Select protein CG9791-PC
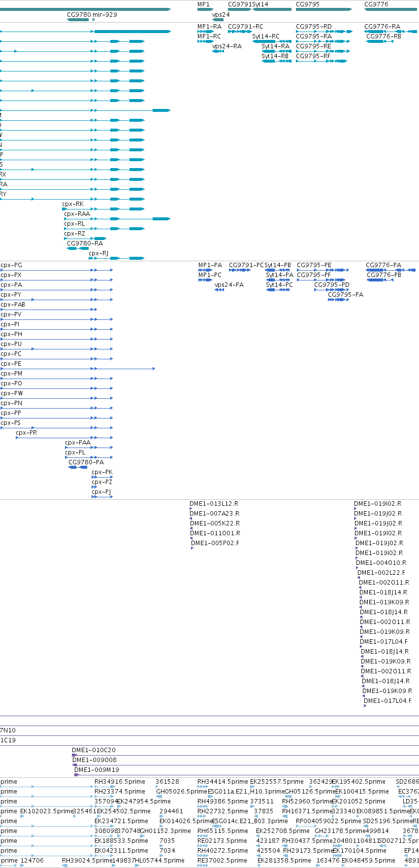 click(x=246, y=265)
